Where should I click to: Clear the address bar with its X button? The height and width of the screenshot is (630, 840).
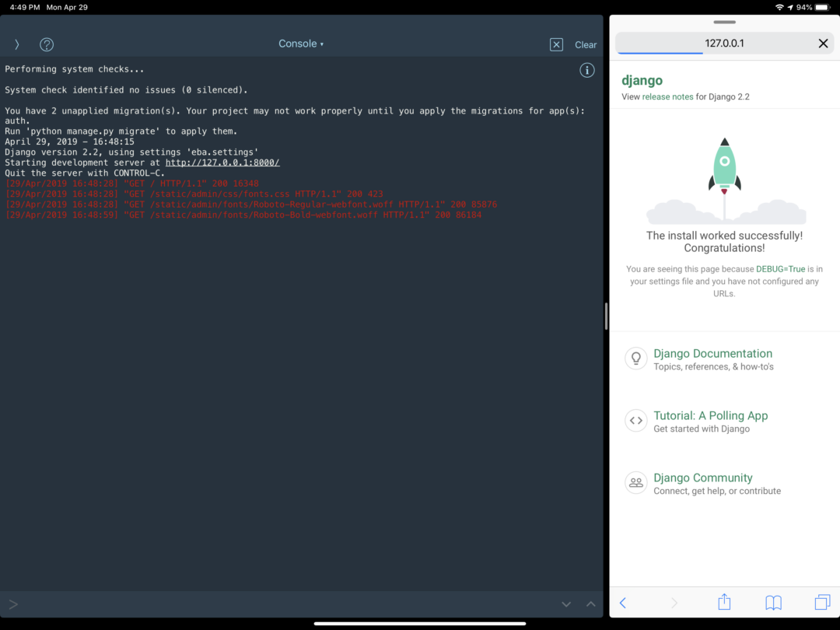(823, 43)
